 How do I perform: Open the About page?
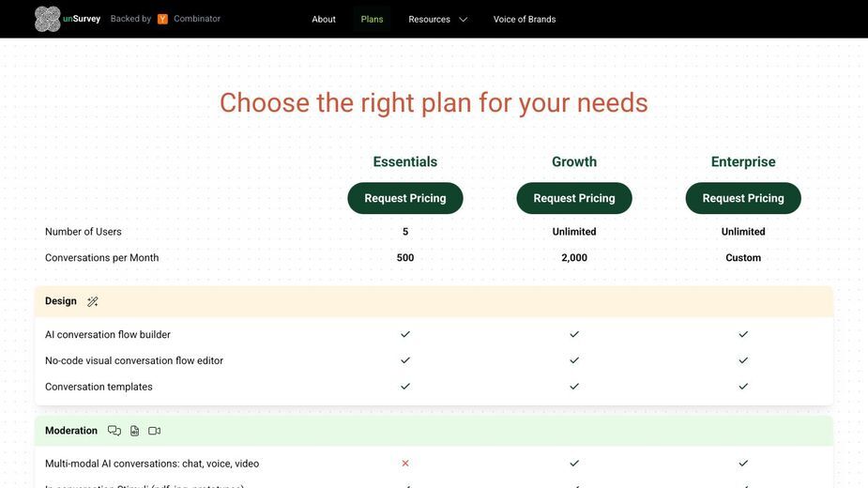[x=324, y=19]
